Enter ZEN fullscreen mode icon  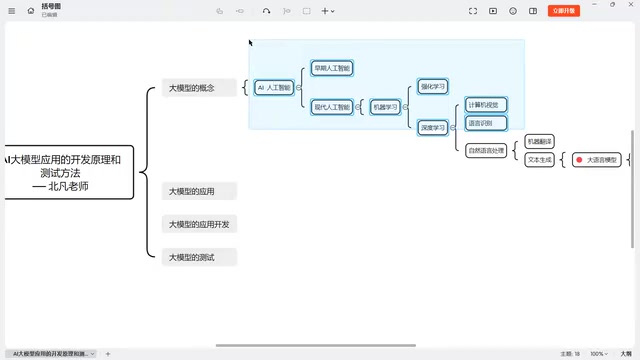click(473, 11)
